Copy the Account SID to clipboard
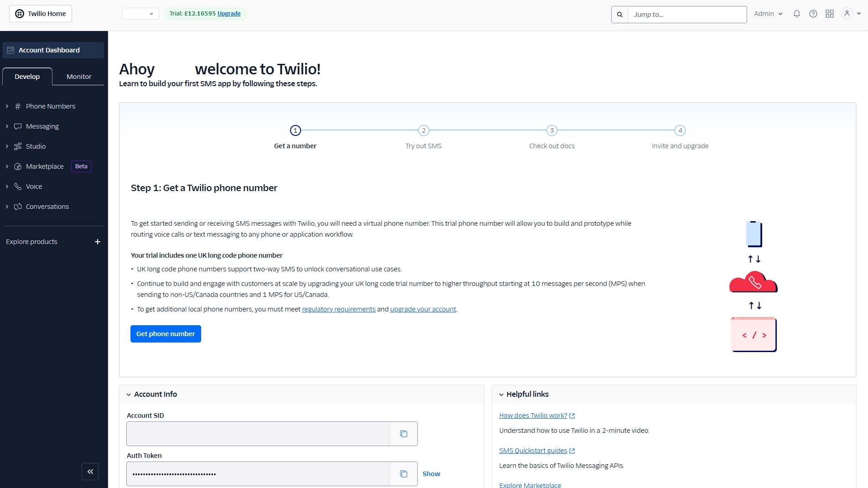The height and width of the screenshot is (488, 868). click(x=403, y=434)
